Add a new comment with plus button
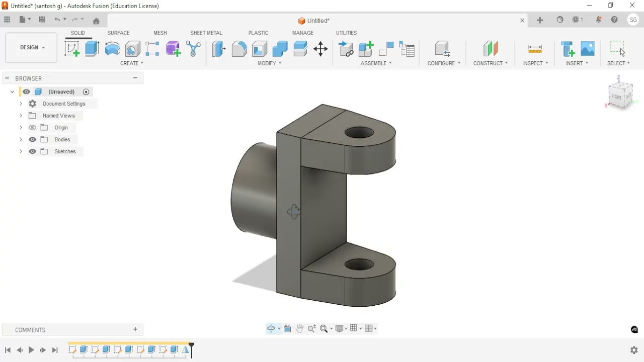 pyautogui.click(x=135, y=329)
